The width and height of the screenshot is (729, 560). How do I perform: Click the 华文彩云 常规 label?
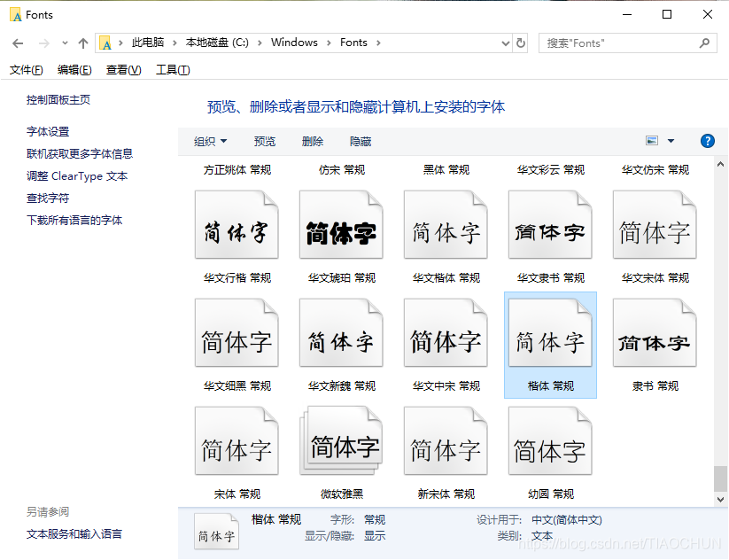551,170
